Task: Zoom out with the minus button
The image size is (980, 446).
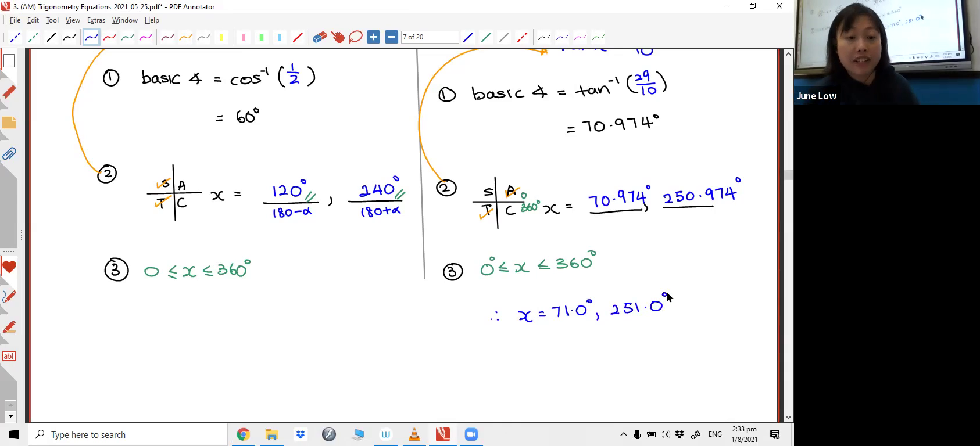Action: (391, 37)
